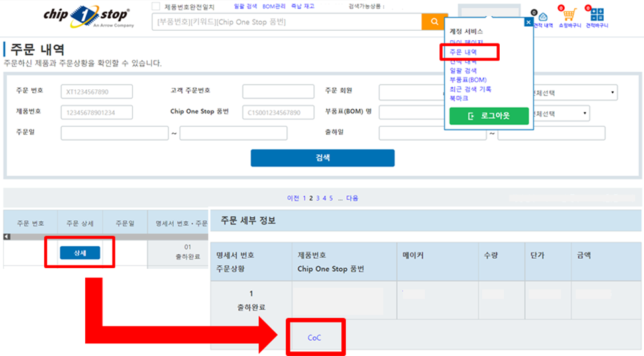
Task: Open 최근 검색 기록 from account menu
Action: 470,88
